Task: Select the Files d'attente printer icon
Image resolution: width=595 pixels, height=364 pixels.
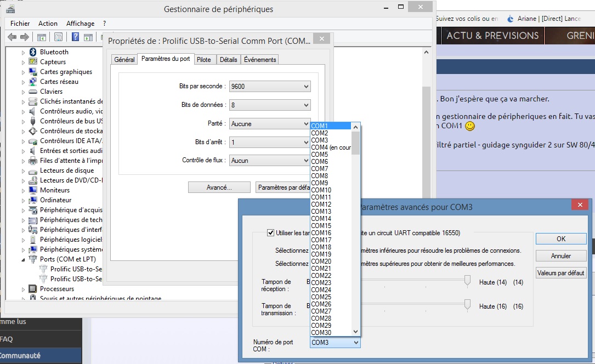Action: (x=33, y=161)
